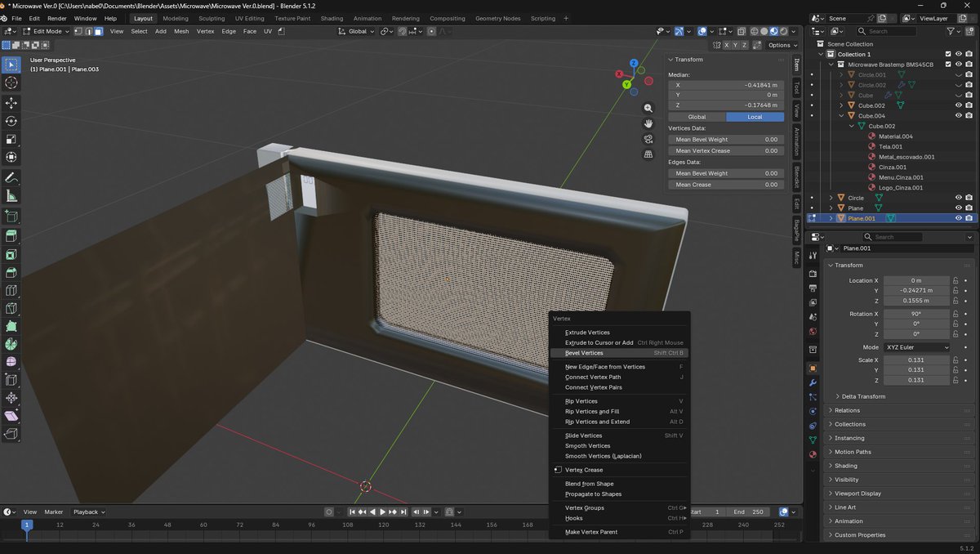The image size is (980, 554).
Task: Toggle viewport visibility of Plane.001
Action: (959, 218)
